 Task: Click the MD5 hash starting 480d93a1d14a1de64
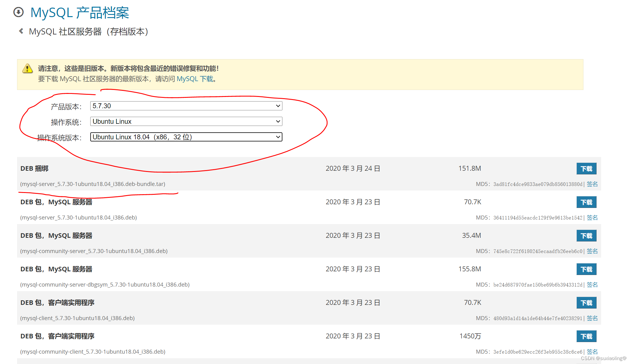pyautogui.click(x=538, y=318)
